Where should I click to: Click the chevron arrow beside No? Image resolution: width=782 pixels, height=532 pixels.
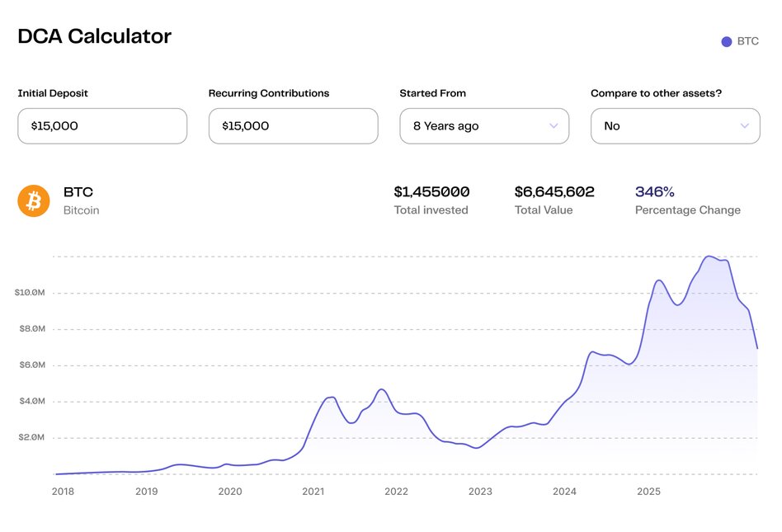[744, 126]
